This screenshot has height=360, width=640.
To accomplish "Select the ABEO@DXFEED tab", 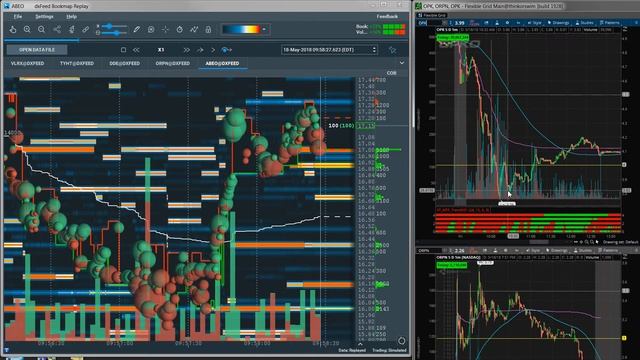I will (x=222, y=64).
